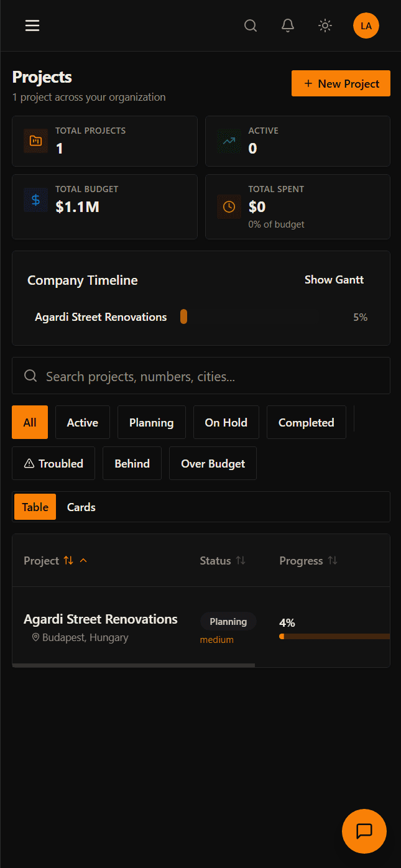
Task: Activate the Over Budget filter
Action: pyautogui.click(x=213, y=463)
